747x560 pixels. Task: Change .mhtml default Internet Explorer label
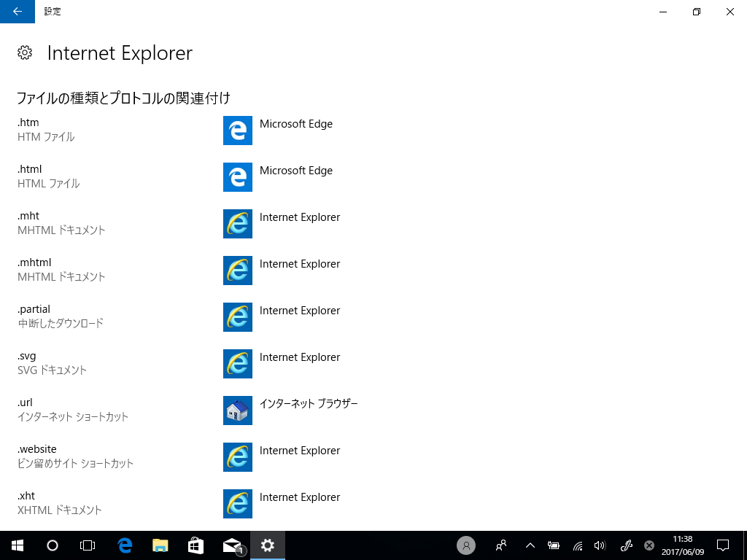click(x=300, y=264)
